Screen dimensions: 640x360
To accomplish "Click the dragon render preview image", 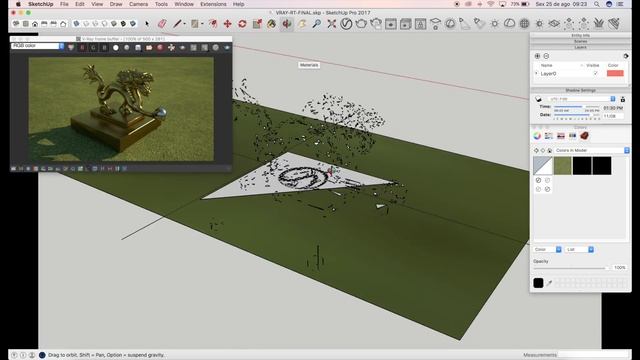I will 121,109.
